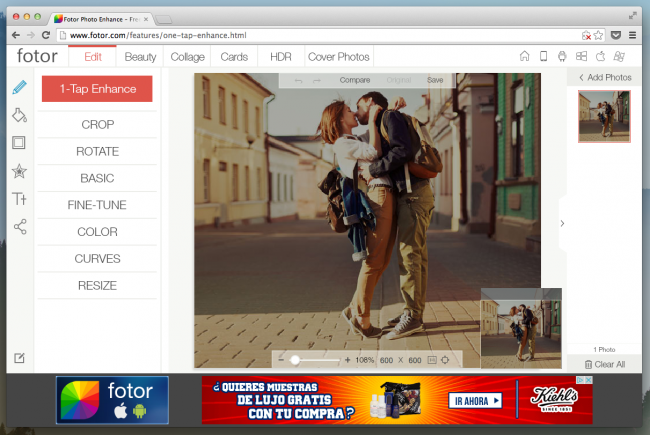Open a new browser tab
This screenshot has height=435, width=650.
coord(163,19)
